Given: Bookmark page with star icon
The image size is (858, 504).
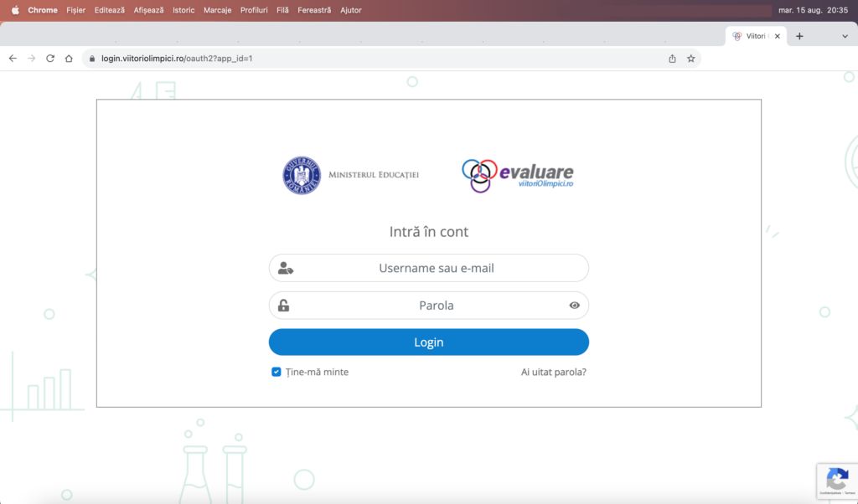Looking at the screenshot, I should pyautogui.click(x=691, y=59).
